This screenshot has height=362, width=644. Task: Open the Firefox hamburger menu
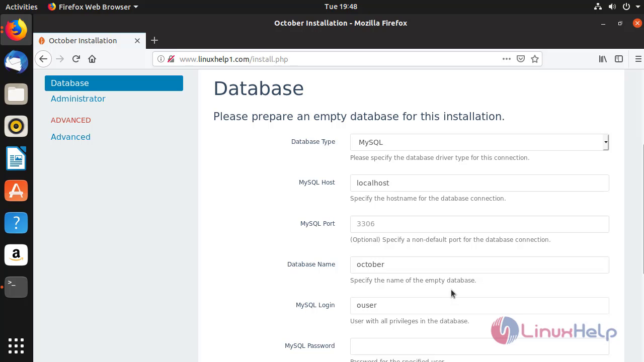(x=638, y=59)
